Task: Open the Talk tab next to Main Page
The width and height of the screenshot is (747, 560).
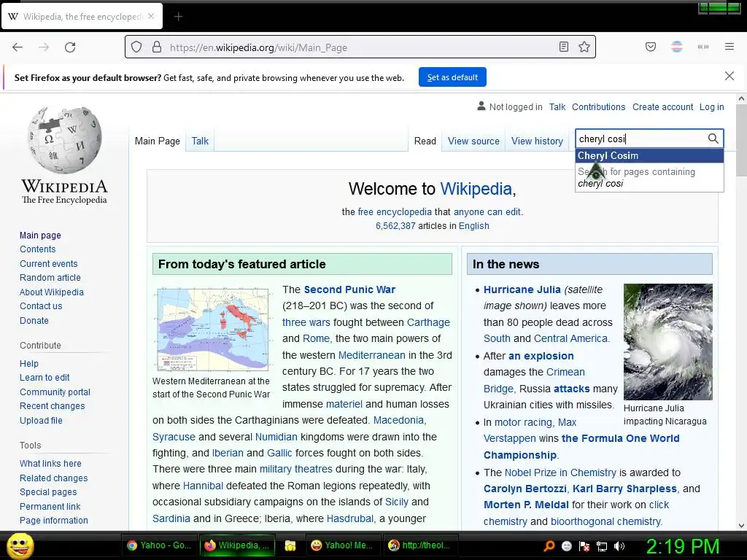Action: 200,141
